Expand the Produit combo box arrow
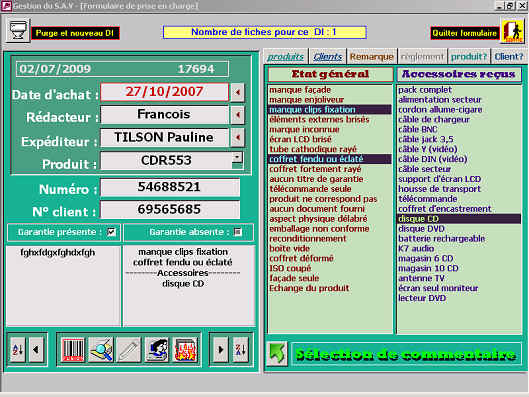This screenshot has height=397, width=529. pyautogui.click(x=237, y=158)
